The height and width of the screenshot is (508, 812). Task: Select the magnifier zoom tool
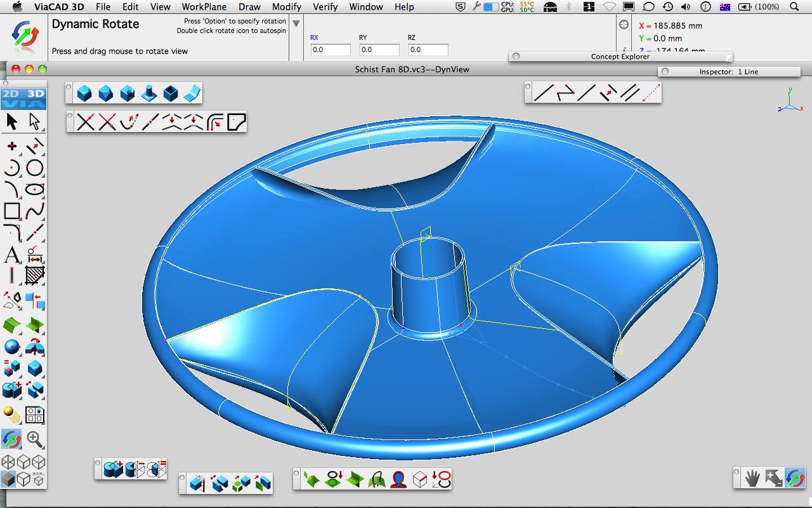(x=34, y=439)
